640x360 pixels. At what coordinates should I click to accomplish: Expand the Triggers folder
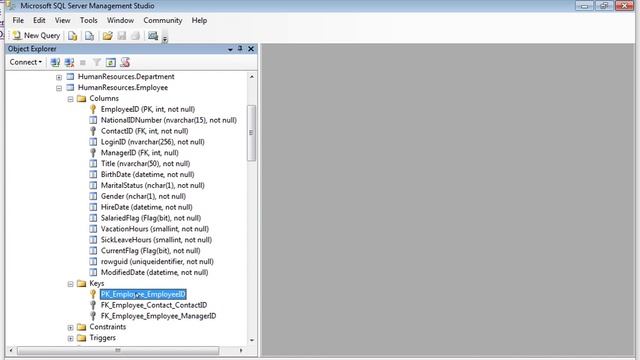click(x=71, y=338)
